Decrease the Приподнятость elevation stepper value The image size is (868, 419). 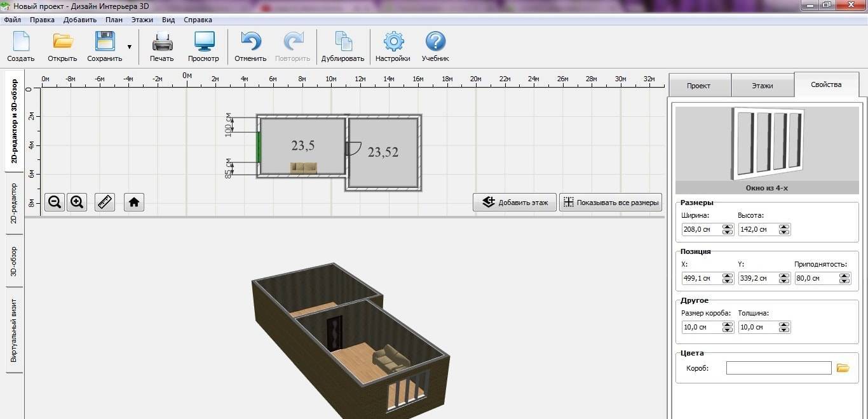[844, 281]
